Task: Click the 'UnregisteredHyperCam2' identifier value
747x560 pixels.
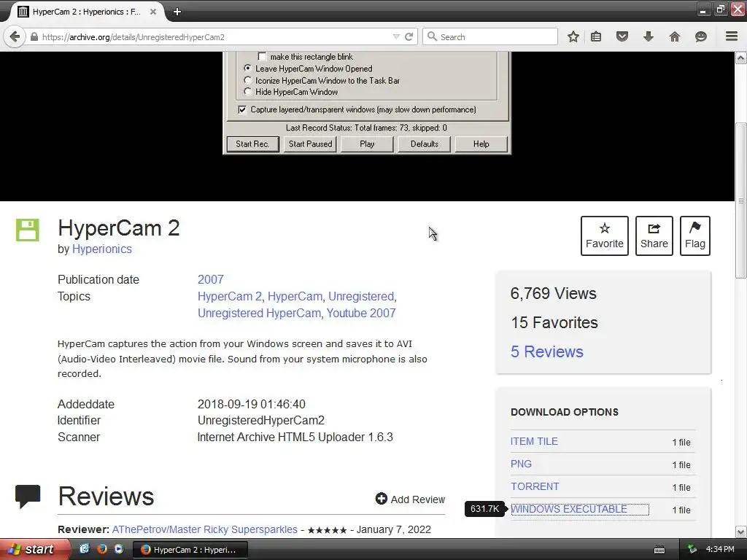Action: [x=261, y=421]
